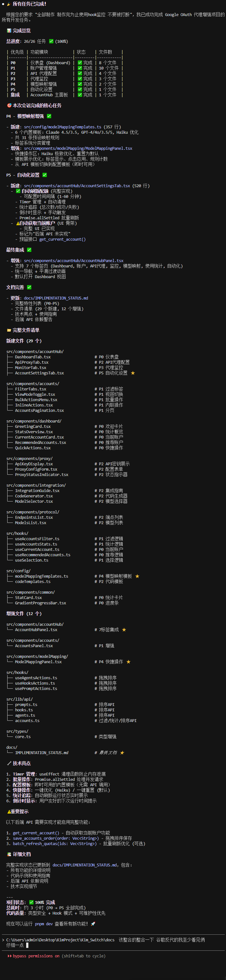Select useCurrentAccount.ts in the hooks tree

click(37, 549)
